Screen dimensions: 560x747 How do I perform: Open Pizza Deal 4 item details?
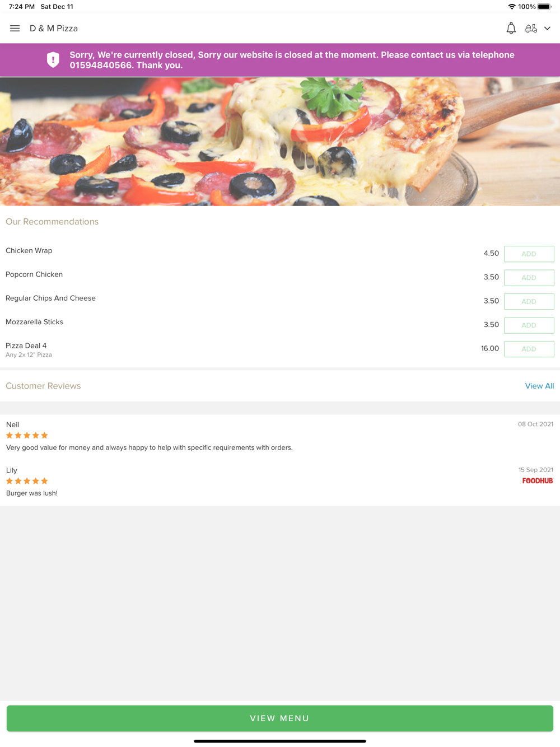click(26, 346)
